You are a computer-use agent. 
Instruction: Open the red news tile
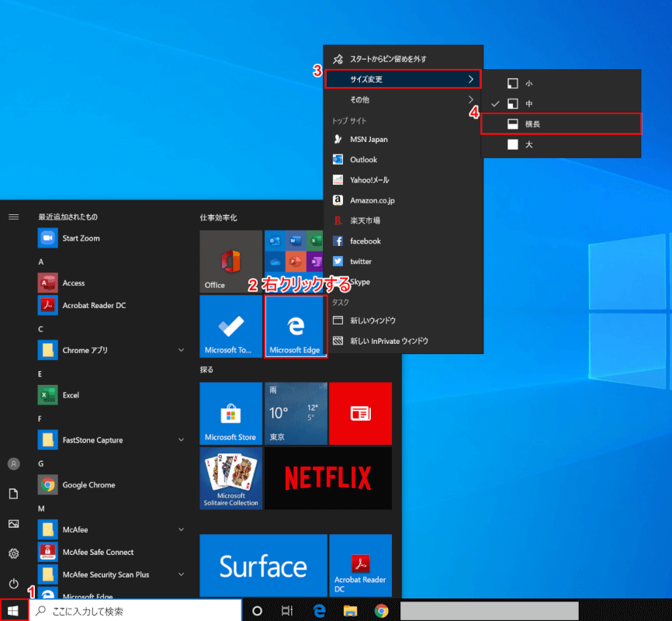[x=360, y=414]
